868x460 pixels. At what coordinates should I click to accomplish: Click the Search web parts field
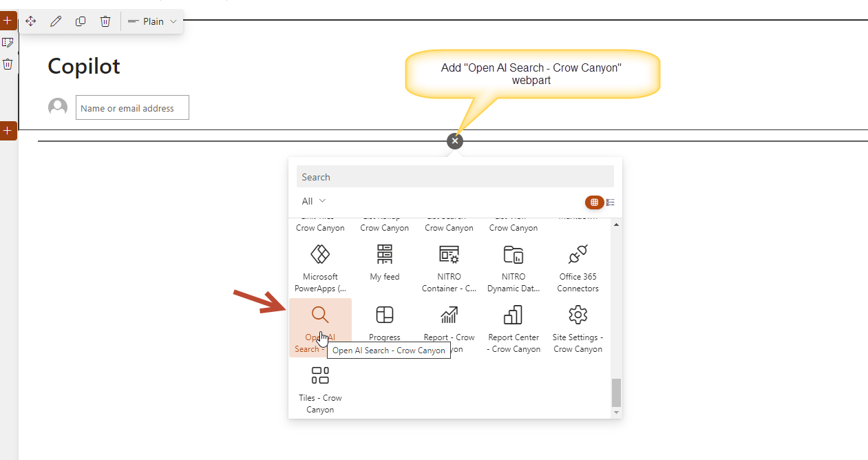(454, 177)
